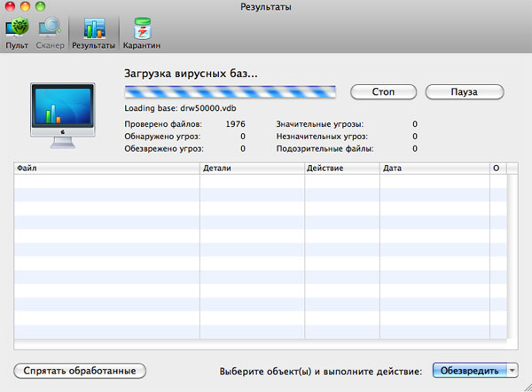Click the 'Значительные угрозы:' label
The width and height of the screenshot is (532, 392).
click(x=319, y=124)
